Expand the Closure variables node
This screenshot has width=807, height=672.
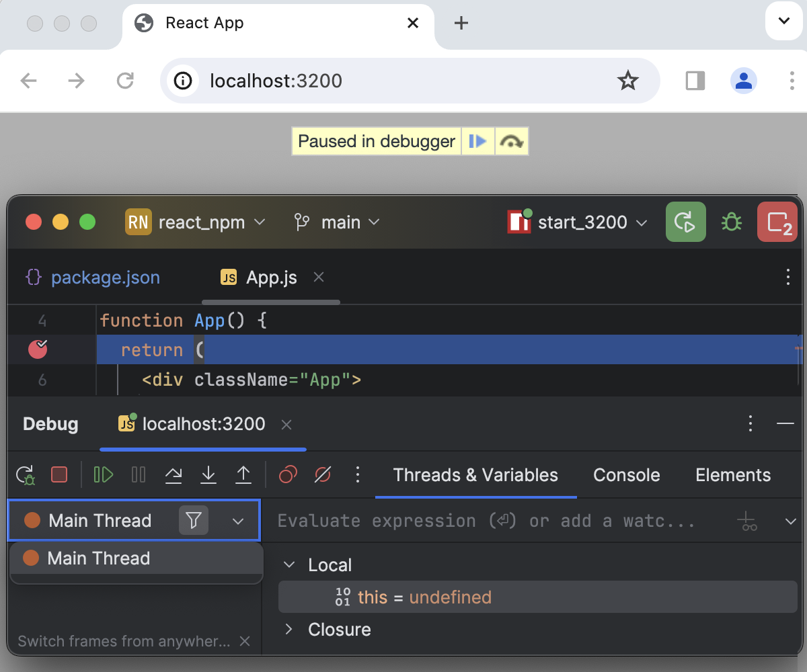tap(289, 630)
